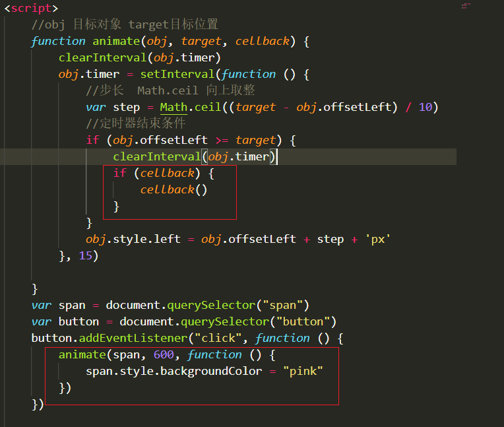The width and height of the screenshot is (504, 427).
Task: Click the minimap preview at top right
Action: (466, 6)
